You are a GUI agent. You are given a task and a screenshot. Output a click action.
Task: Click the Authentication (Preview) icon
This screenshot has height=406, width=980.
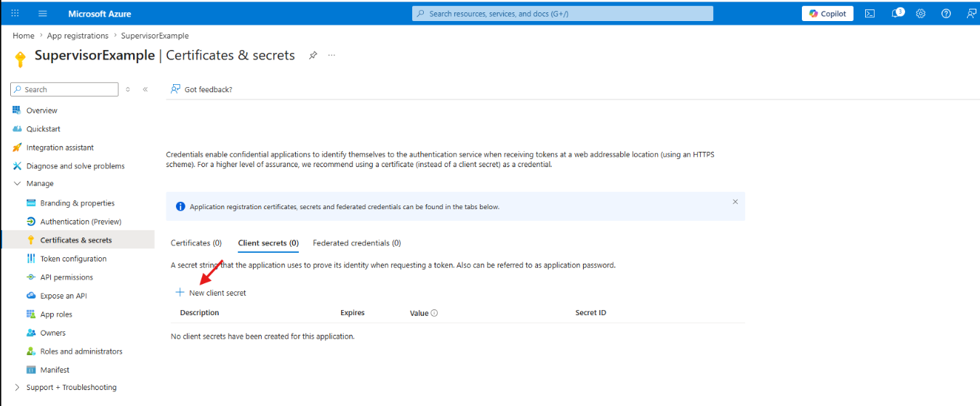click(x=31, y=222)
